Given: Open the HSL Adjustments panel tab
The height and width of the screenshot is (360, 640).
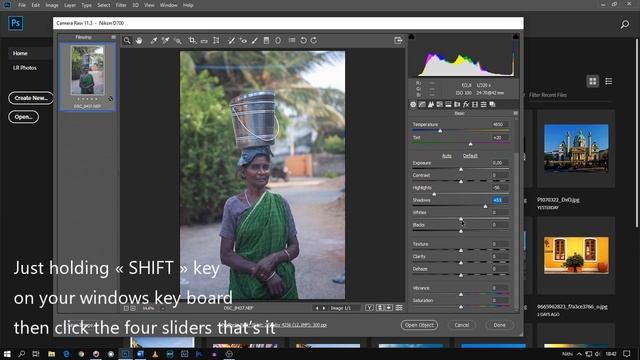Looking at the screenshot, I should pyautogui.click(x=440, y=104).
